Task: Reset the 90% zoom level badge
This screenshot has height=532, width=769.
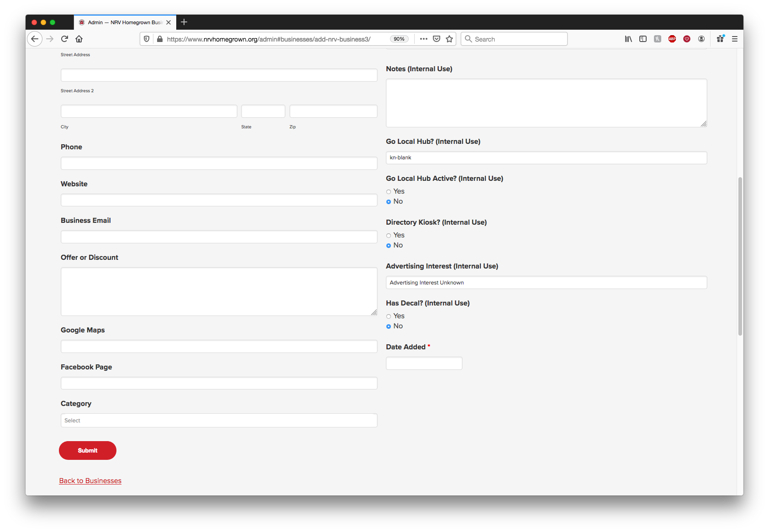Action: click(399, 39)
